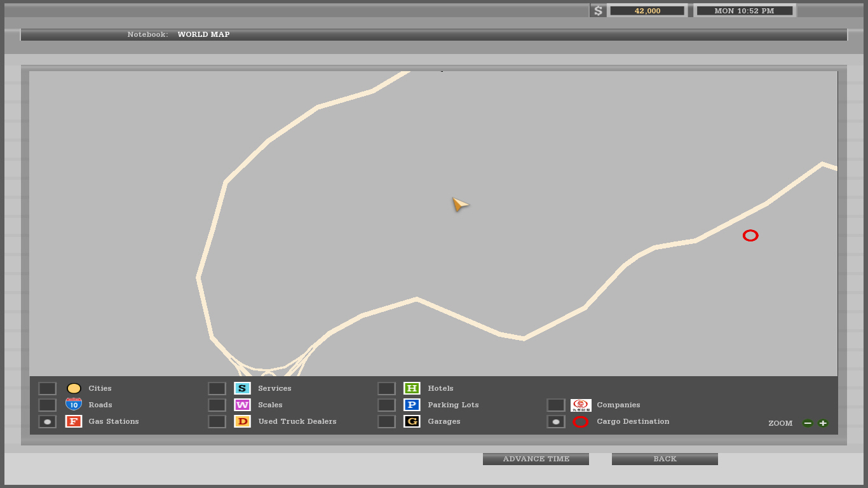Viewport: 868px width, 488px height.
Task: Click the MON 10:52 PM clock display
Action: coord(745,11)
